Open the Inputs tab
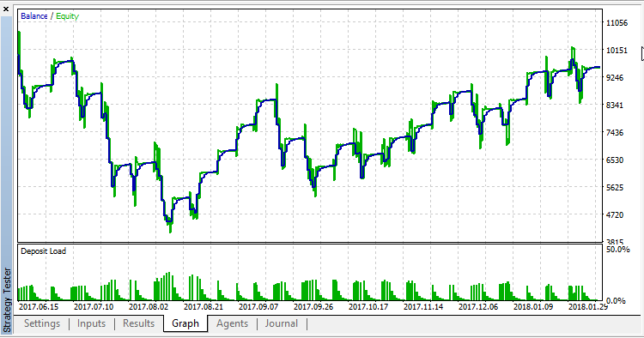The width and height of the screenshot is (644, 338). point(91,323)
